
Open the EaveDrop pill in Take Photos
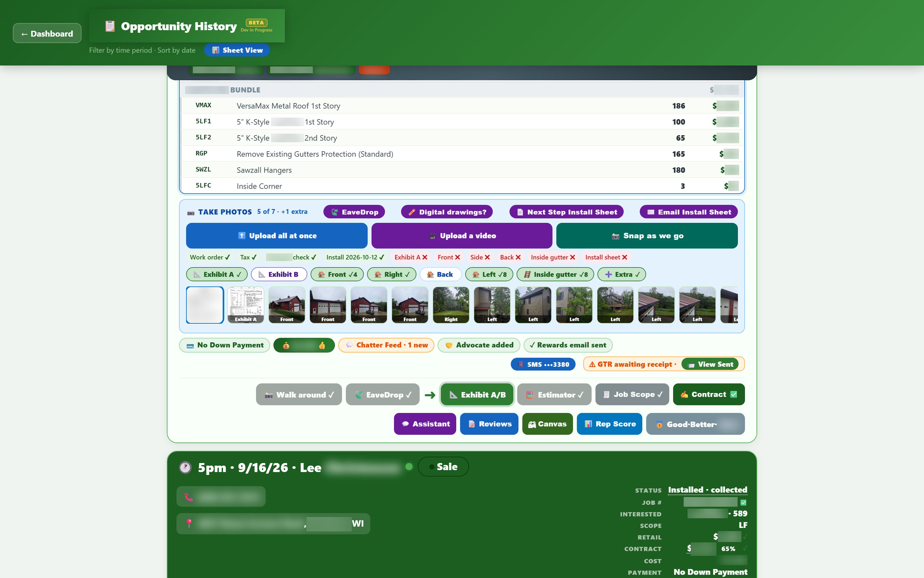tap(354, 212)
